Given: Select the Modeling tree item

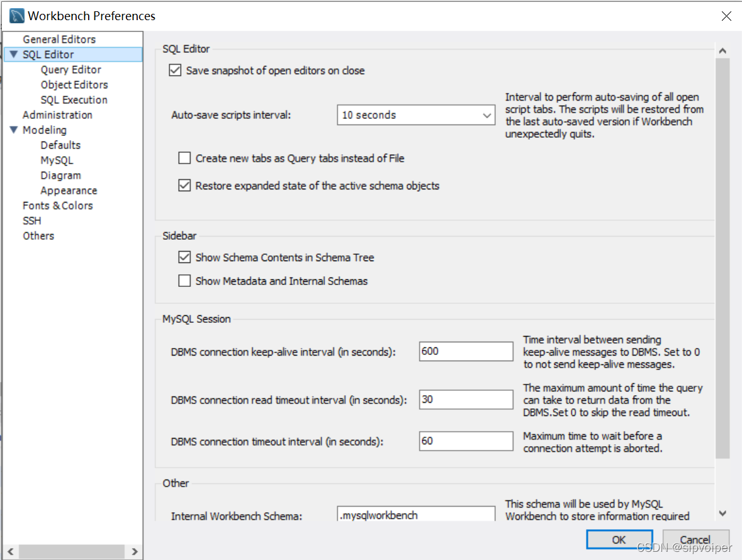Looking at the screenshot, I should [x=45, y=130].
